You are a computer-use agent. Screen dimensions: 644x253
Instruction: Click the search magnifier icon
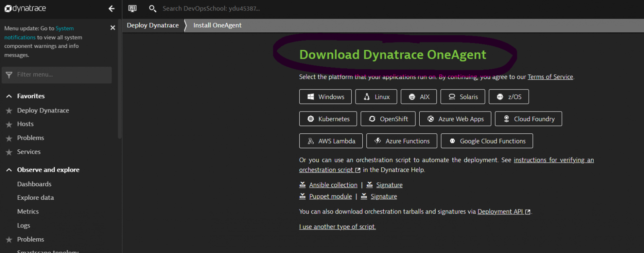tap(153, 8)
